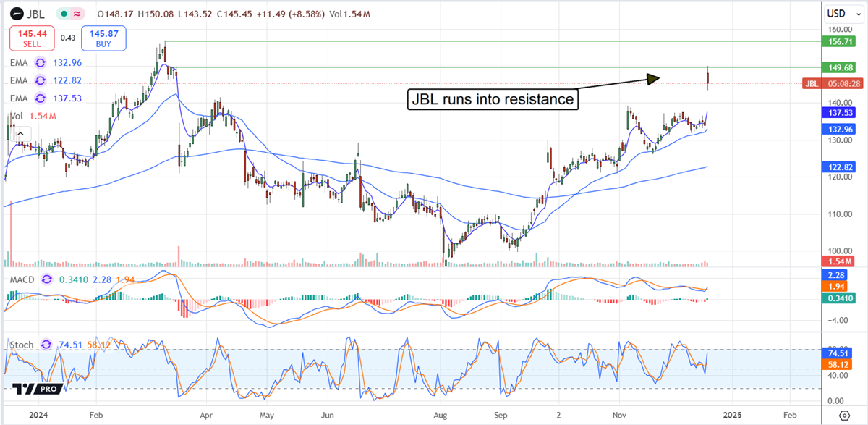Select the Stoch indicator legend label
Image resolution: width=868 pixels, height=425 pixels.
[23, 345]
